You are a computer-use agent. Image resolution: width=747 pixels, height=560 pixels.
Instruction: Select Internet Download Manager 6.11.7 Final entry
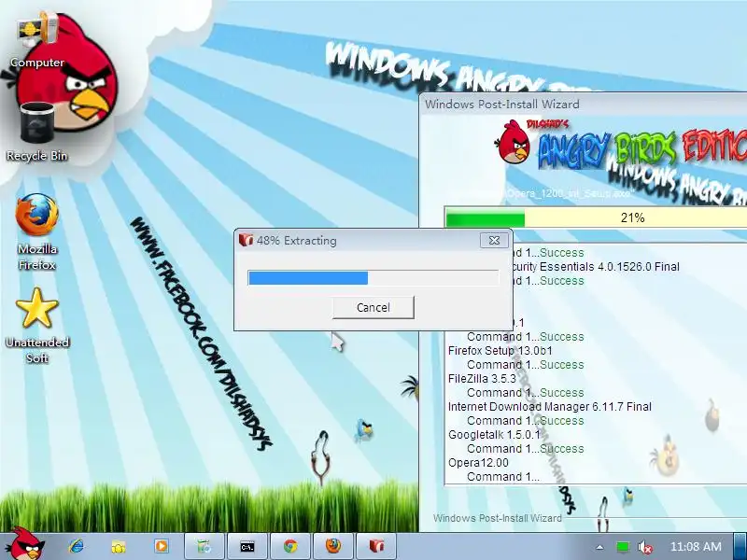coord(550,407)
